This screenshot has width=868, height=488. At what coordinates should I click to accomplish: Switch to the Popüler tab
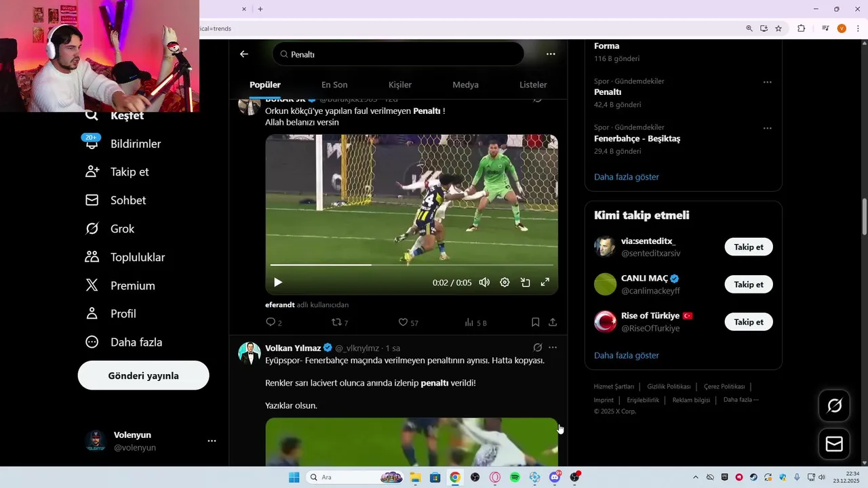[x=265, y=85]
